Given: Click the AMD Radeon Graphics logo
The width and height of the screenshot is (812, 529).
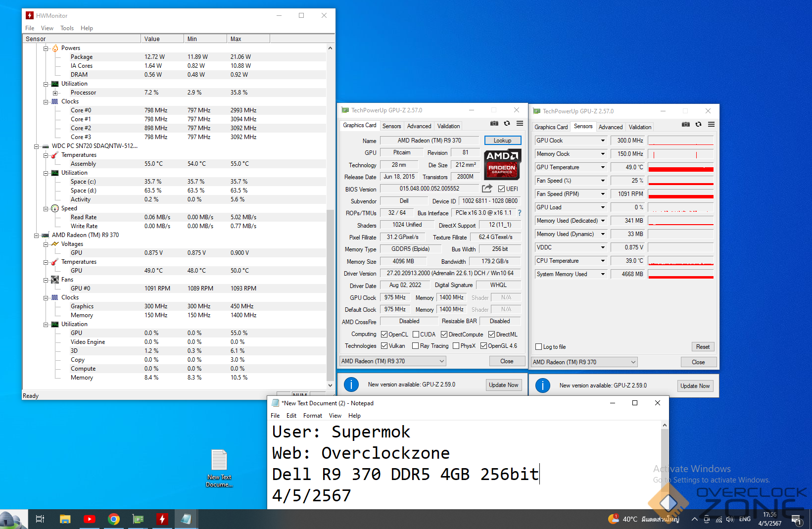Looking at the screenshot, I should click(502, 164).
